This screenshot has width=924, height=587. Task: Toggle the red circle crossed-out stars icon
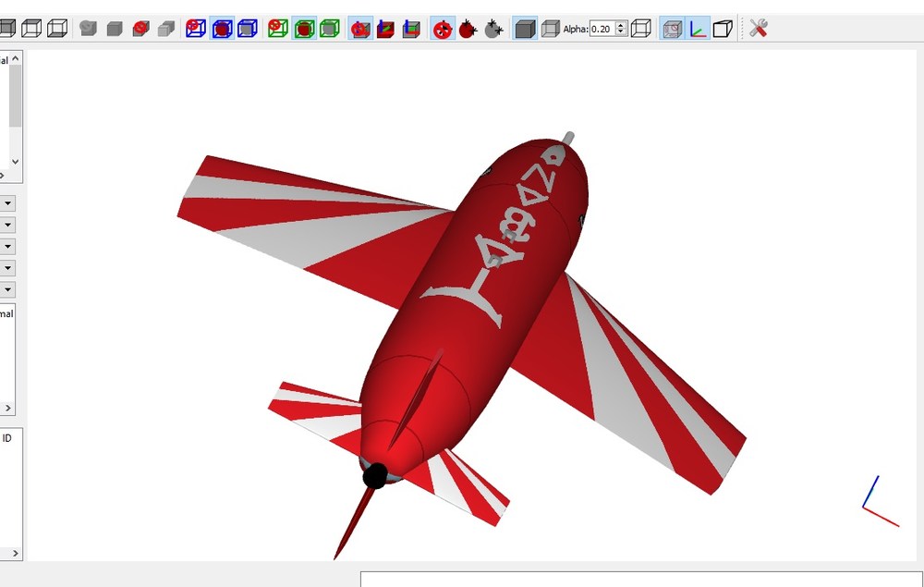(x=443, y=29)
